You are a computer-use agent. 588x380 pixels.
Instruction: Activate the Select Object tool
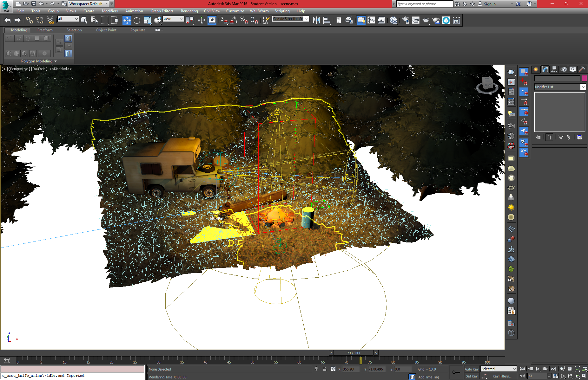(x=84, y=21)
